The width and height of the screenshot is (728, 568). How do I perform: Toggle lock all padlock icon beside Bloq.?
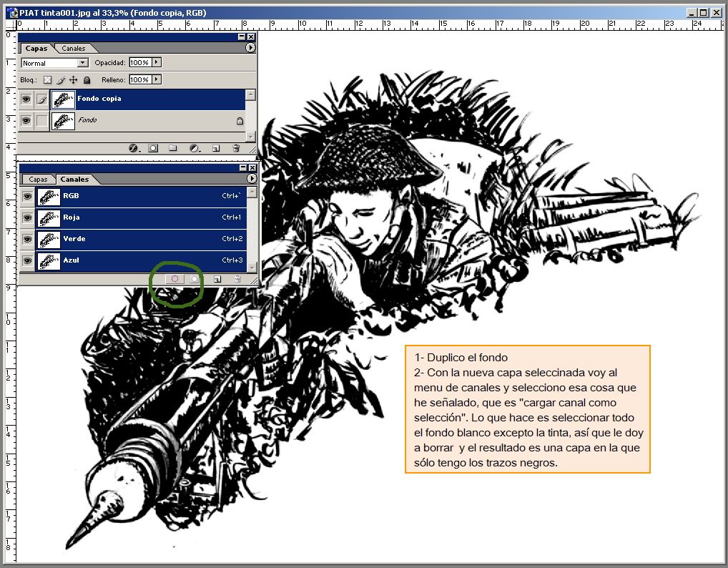(x=87, y=80)
